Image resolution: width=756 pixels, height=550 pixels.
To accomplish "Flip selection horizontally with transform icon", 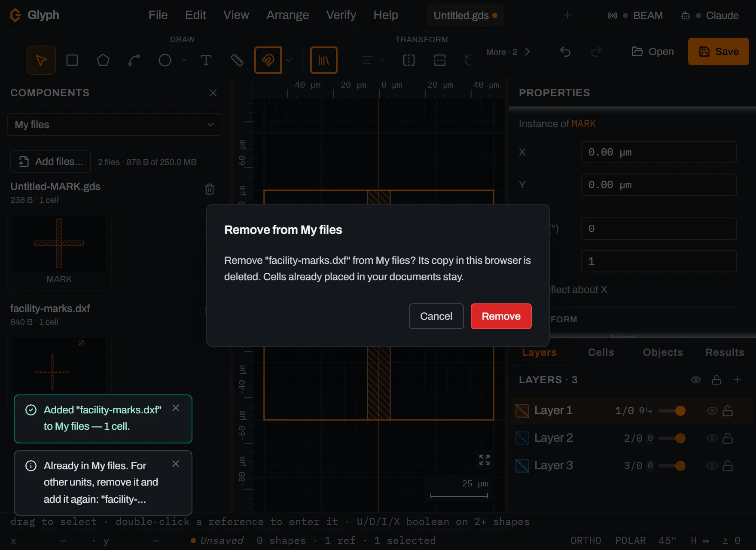I will click(x=409, y=60).
